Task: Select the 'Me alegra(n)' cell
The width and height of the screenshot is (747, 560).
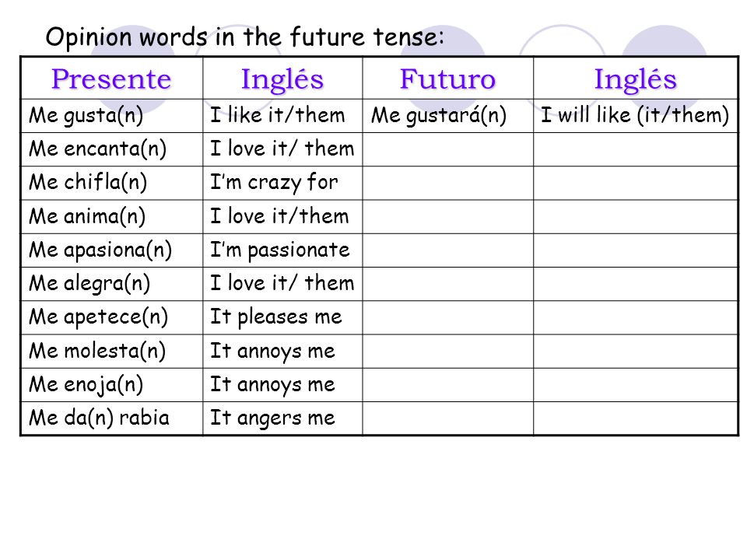Action: coord(111,284)
